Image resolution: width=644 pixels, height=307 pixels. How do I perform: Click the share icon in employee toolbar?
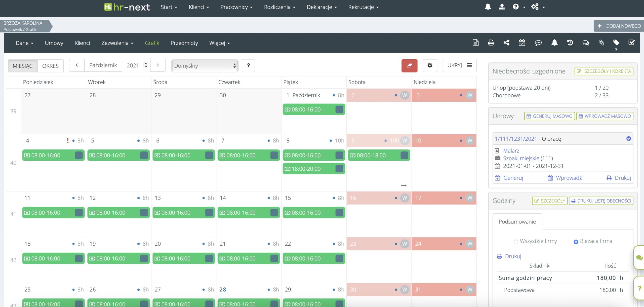point(506,43)
